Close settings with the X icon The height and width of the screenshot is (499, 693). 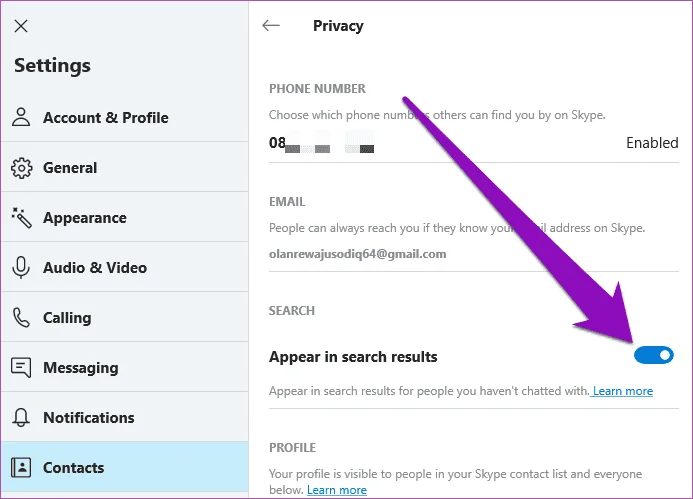point(21,26)
